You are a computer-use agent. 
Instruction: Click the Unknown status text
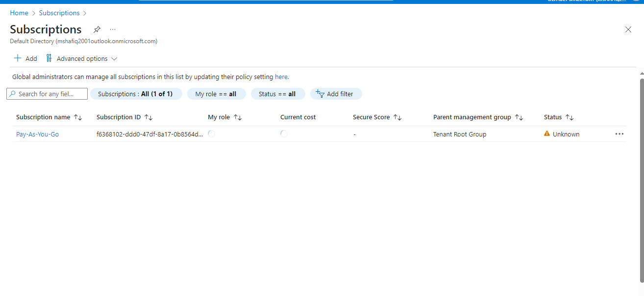point(566,134)
